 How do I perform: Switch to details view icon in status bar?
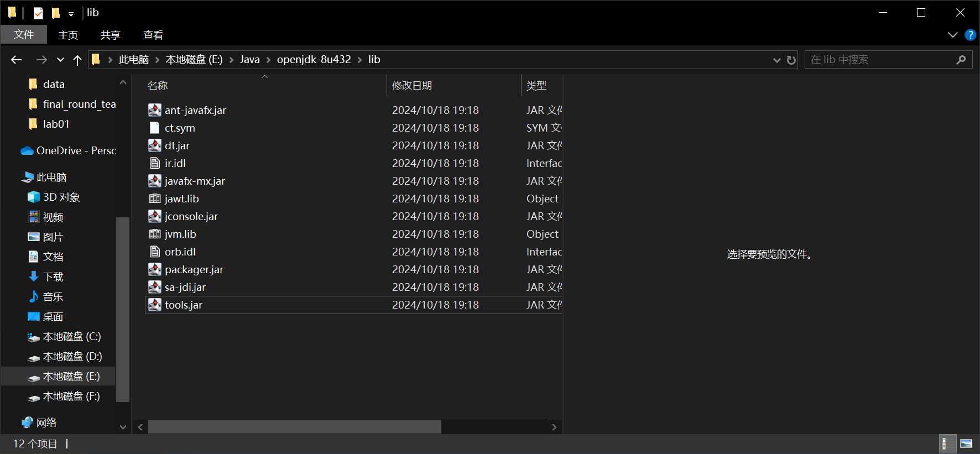[948, 443]
